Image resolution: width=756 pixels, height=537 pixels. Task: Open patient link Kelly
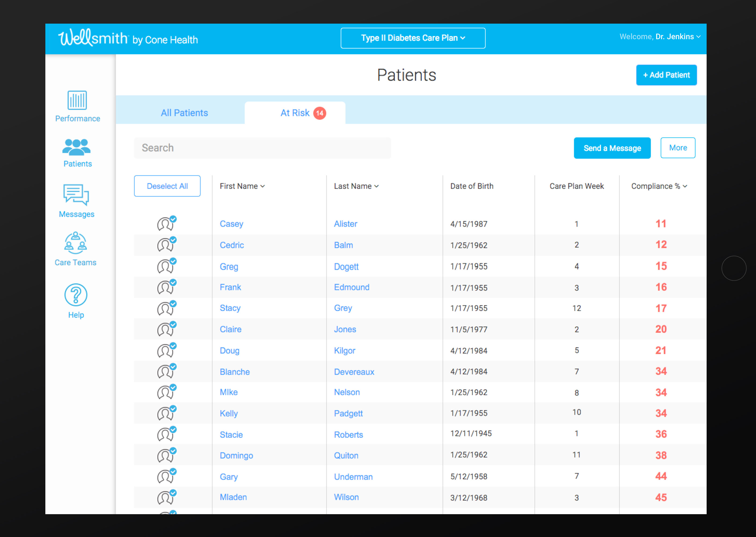click(x=229, y=414)
